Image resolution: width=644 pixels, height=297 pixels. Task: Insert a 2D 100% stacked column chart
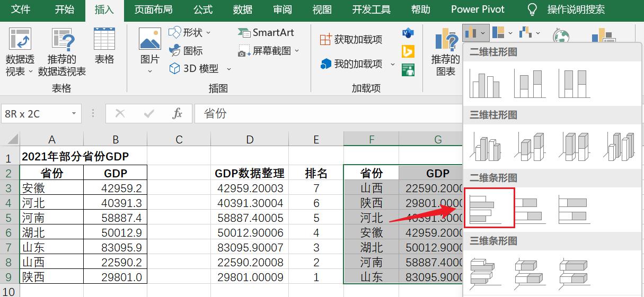pyautogui.click(x=575, y=84)
